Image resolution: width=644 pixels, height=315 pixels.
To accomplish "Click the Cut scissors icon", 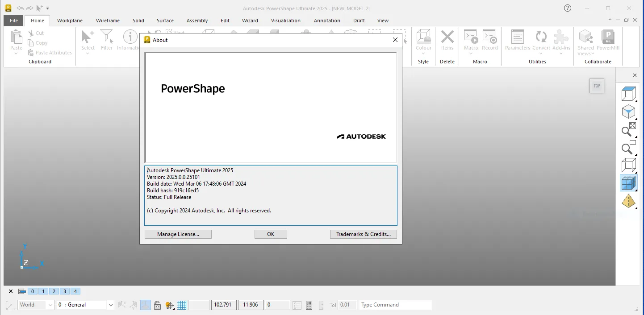I will tap(31, 33).
